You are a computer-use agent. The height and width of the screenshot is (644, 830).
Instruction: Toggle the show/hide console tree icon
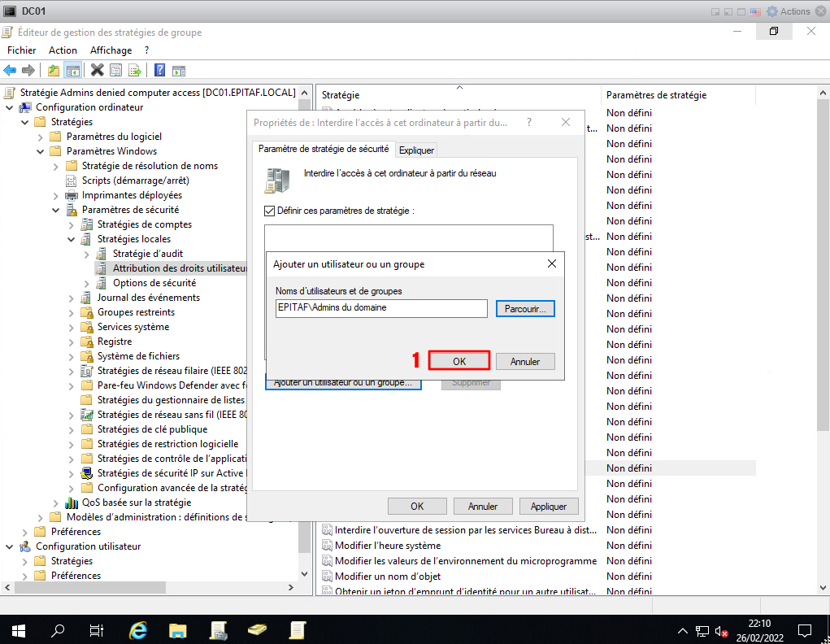click(73, 70)
